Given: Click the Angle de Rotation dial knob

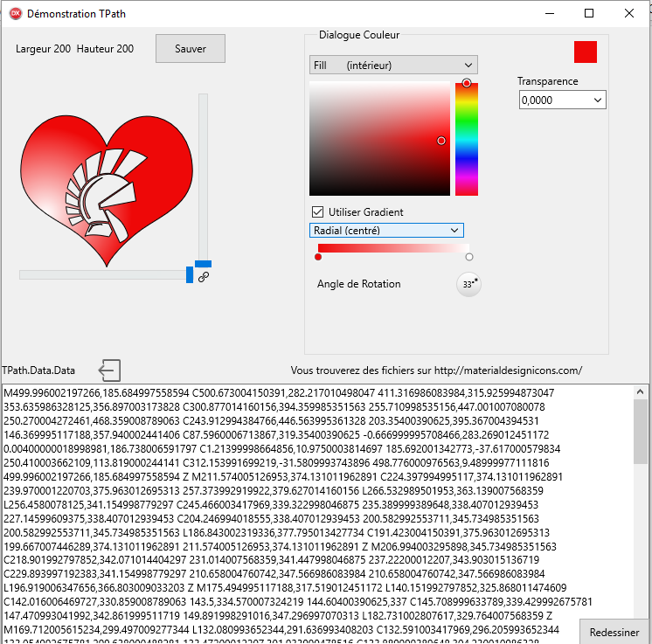Looking at the screenshot, I should tap(469, 284).
